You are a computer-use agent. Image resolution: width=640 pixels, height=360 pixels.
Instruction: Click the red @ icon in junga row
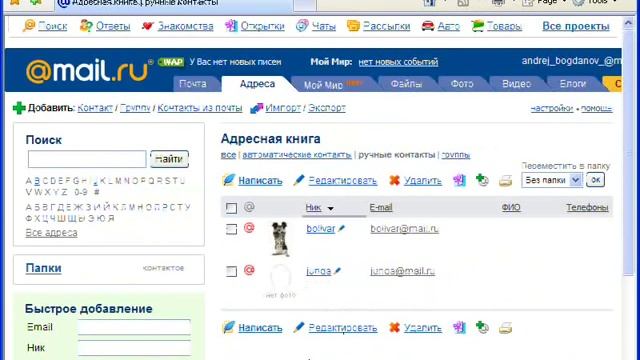coord(249,270)
